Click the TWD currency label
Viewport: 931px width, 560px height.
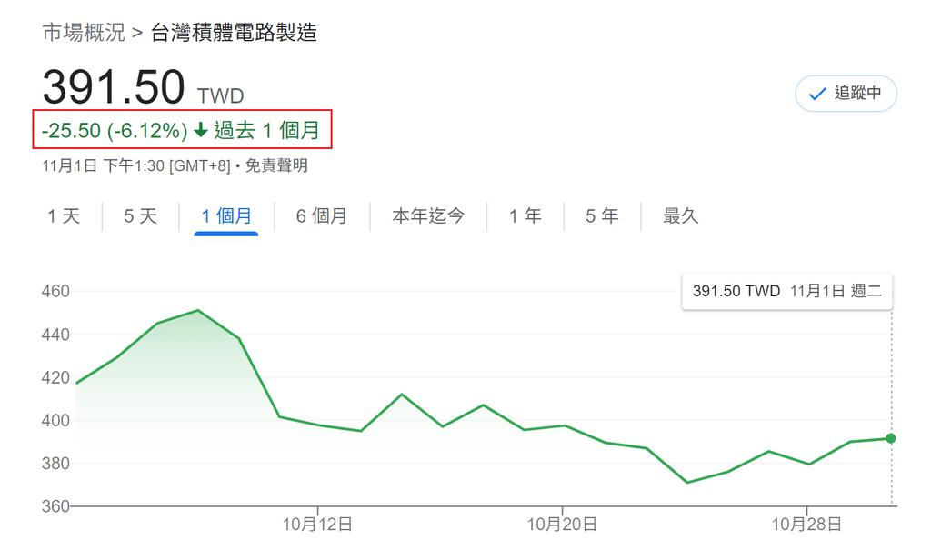click(x=220, y=95)
